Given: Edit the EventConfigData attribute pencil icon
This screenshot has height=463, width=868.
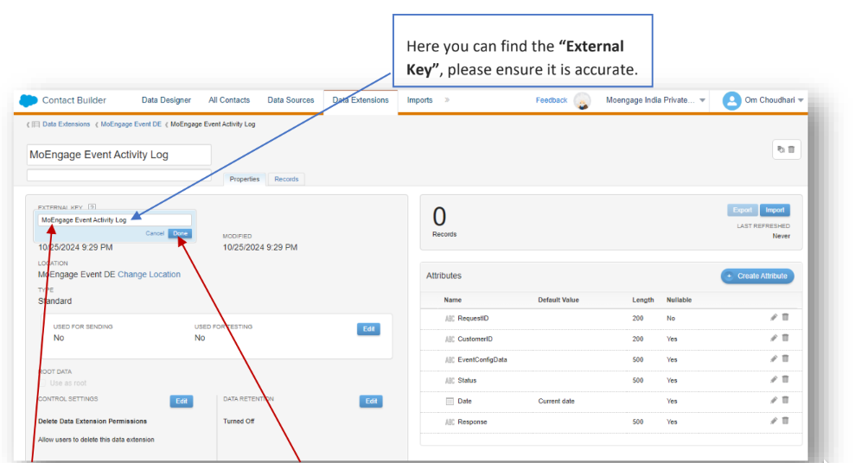Looking at the screenshot, I should pos(774,359).
